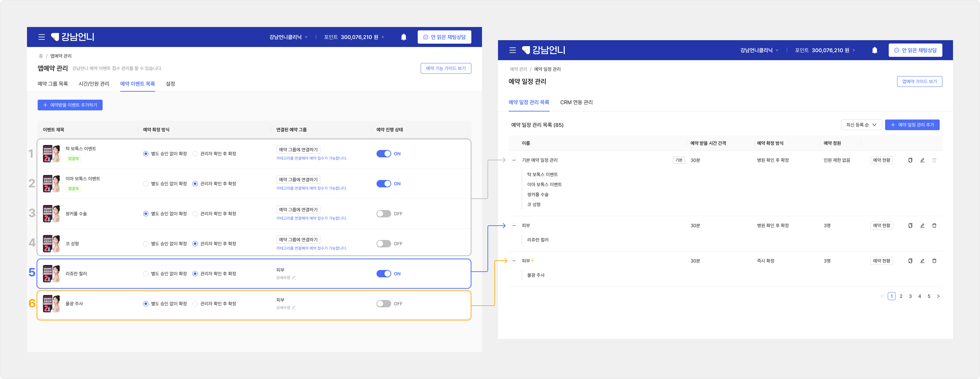Delete the 피부⚡ schedule via trash icon

point(934,261)
